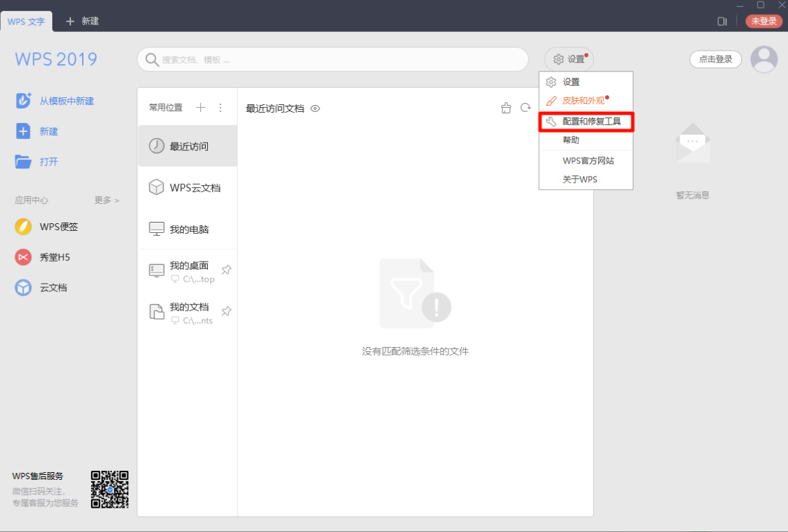The width and height of the screenshot is (788, 532).
Task: Click the 打开 link text
Action: [49, 162]
